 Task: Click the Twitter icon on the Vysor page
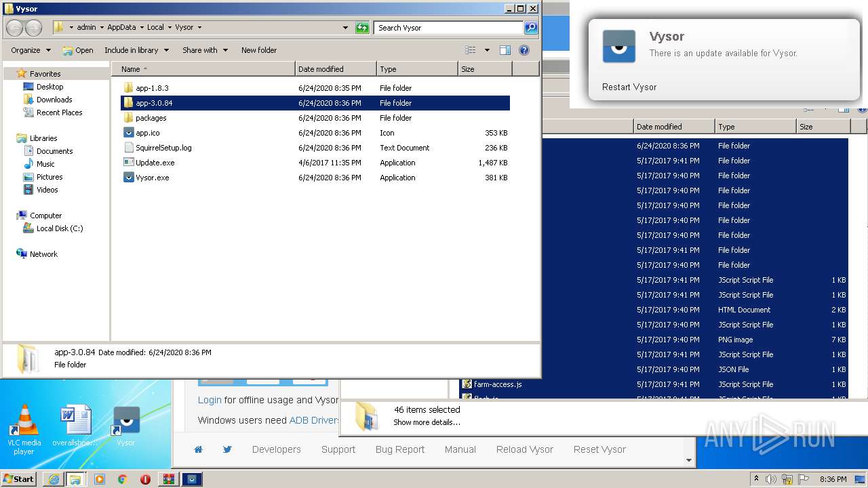point(227,449)
